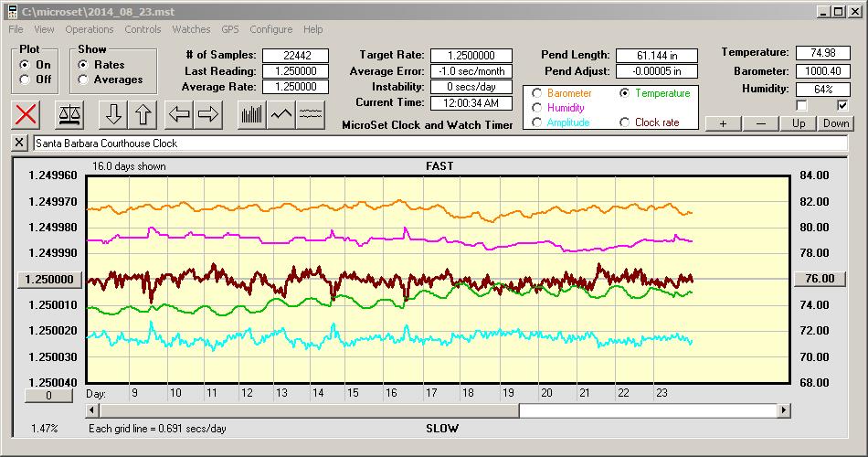
Task: Open the Help menu
Action: point(312,29)
